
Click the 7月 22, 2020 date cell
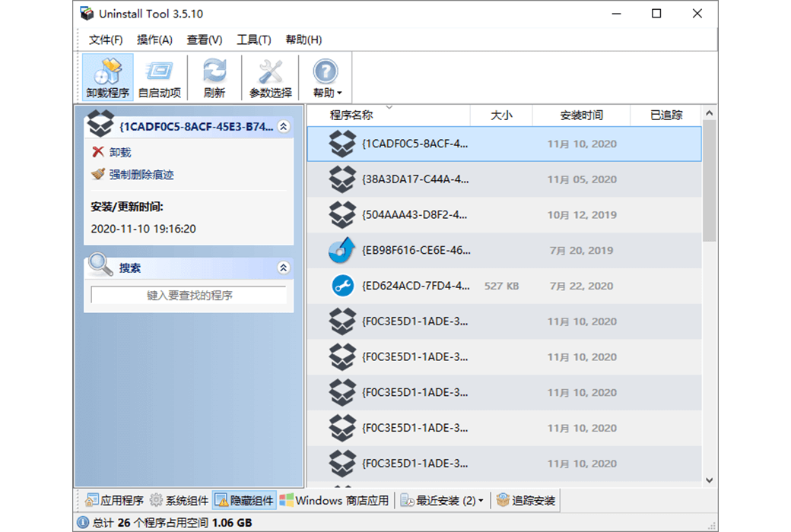click(x=581, y=286)
